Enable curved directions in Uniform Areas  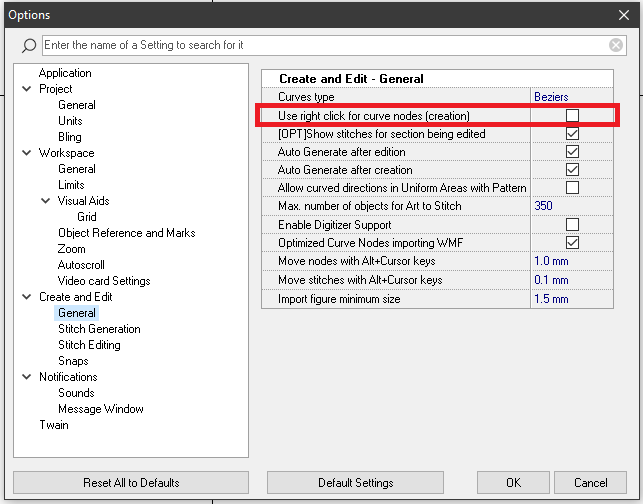pyautogui.click(x=572, y=188)
